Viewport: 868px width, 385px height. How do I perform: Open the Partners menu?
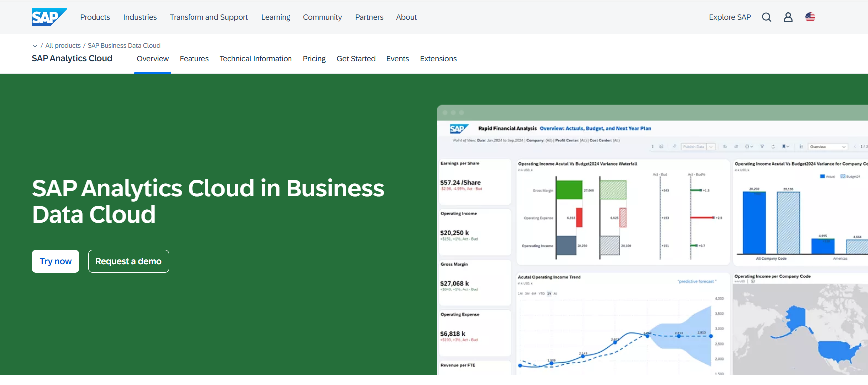369,17
